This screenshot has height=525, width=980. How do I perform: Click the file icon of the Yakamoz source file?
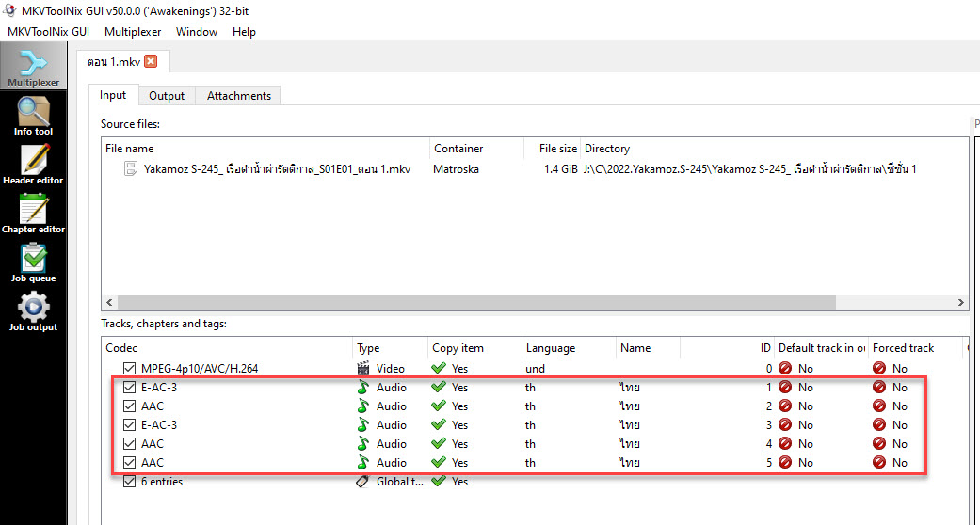130,168
